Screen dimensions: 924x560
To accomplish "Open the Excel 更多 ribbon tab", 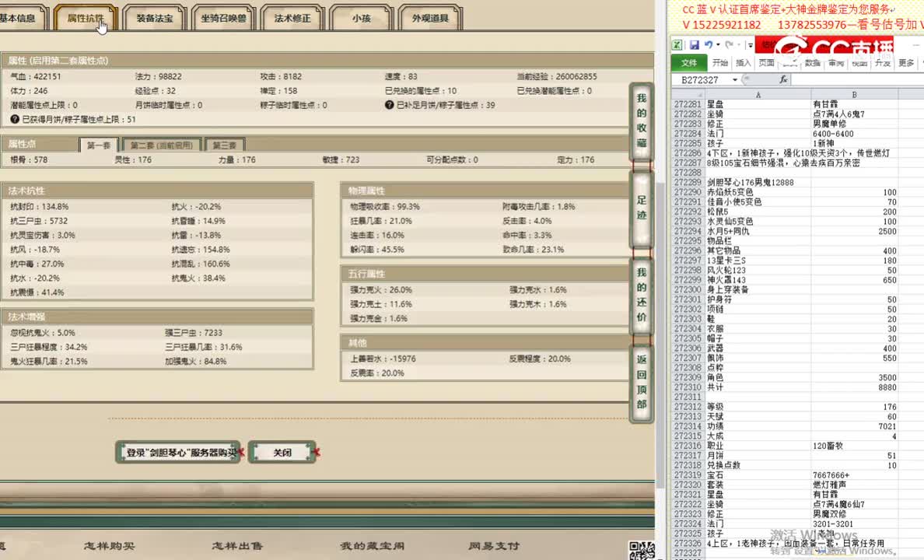I will 906,62.
